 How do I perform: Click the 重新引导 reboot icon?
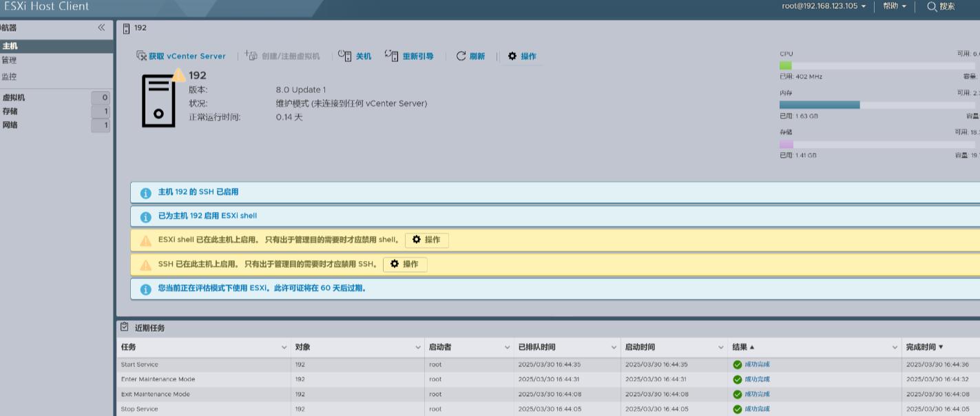[391, 56]
